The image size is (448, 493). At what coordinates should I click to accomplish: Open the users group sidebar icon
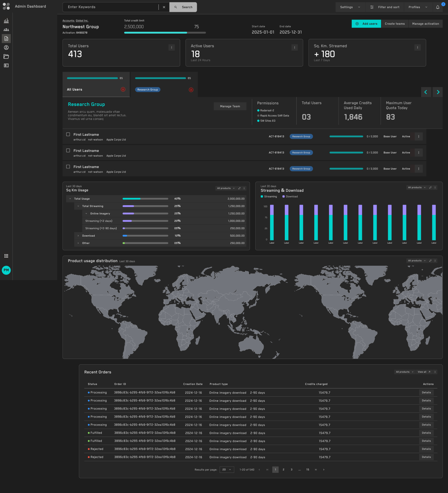point(6,30)
